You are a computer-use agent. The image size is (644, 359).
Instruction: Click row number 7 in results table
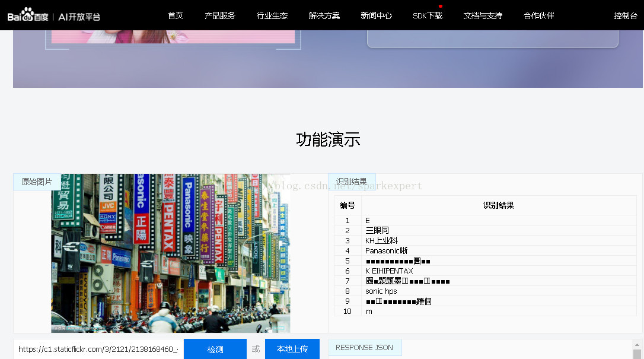point(347,281)
